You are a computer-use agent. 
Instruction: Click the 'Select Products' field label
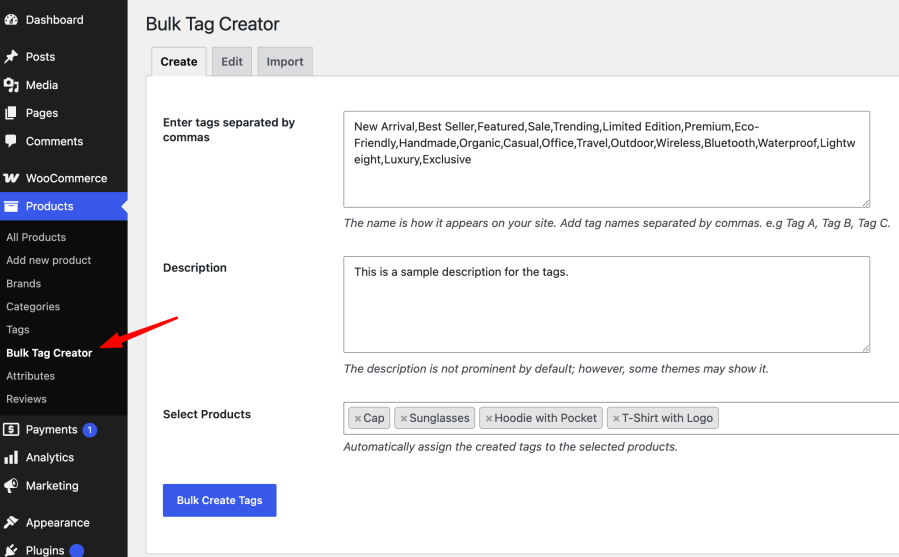[207, 414]
